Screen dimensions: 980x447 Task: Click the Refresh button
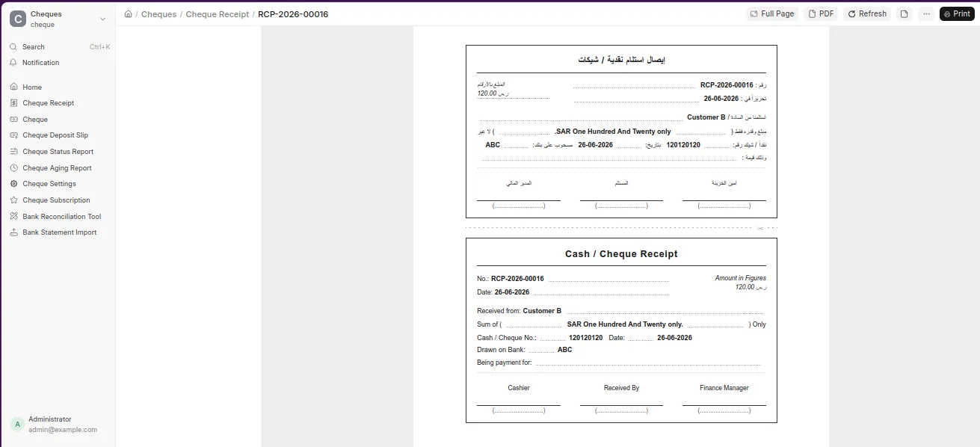867,14
